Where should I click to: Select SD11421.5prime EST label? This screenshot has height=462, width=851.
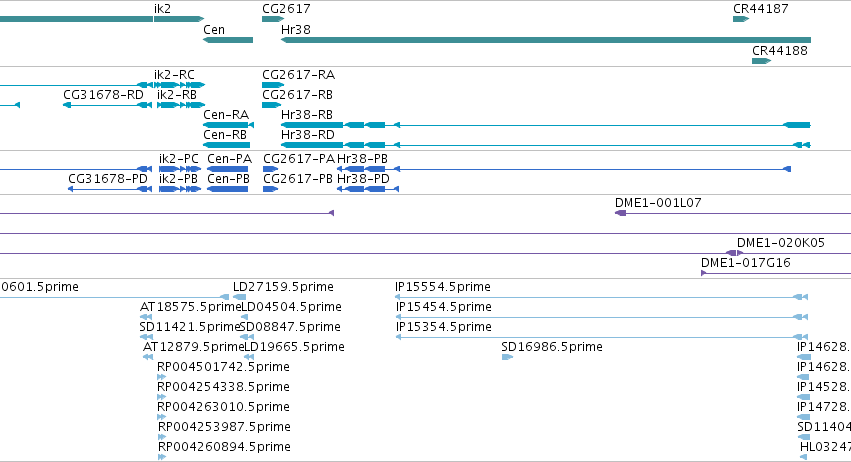[x=190, y=327]
